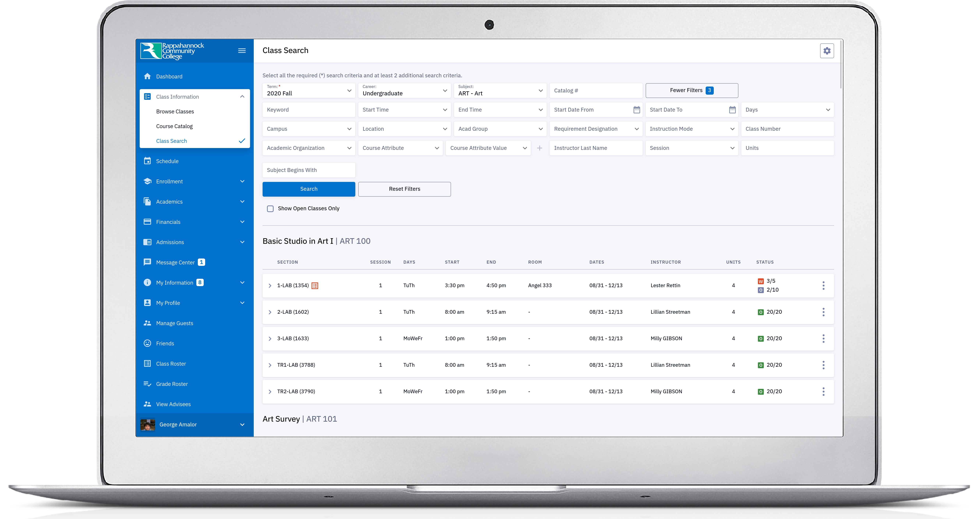
Task: Click the Reset Filters button
Action: 404,189
